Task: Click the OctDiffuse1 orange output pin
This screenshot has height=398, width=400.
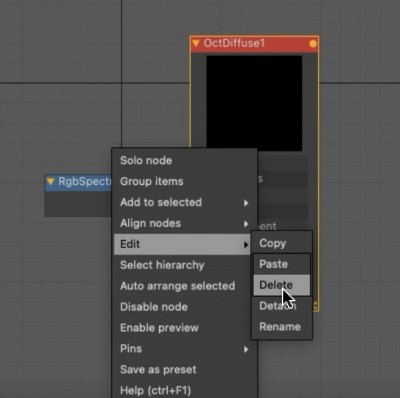Action: [313, 44]
